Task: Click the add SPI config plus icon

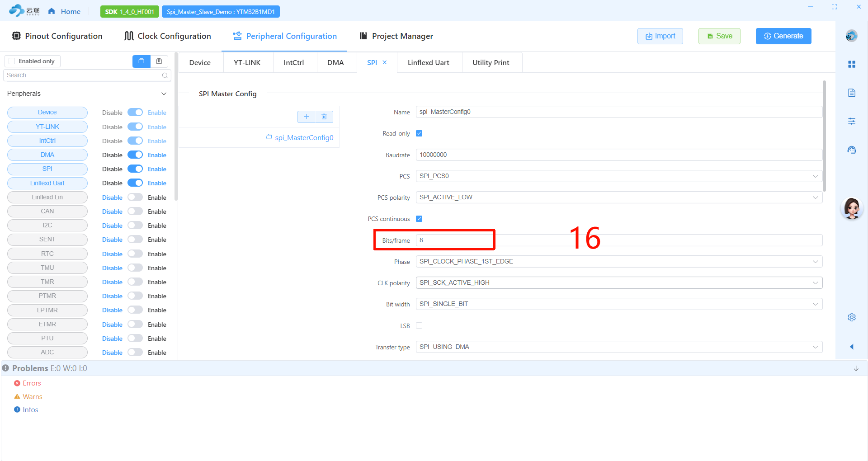Action: 306,117
